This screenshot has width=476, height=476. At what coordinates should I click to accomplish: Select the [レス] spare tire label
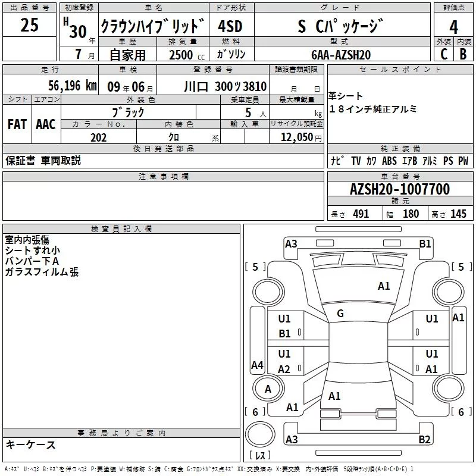[260, 455]
